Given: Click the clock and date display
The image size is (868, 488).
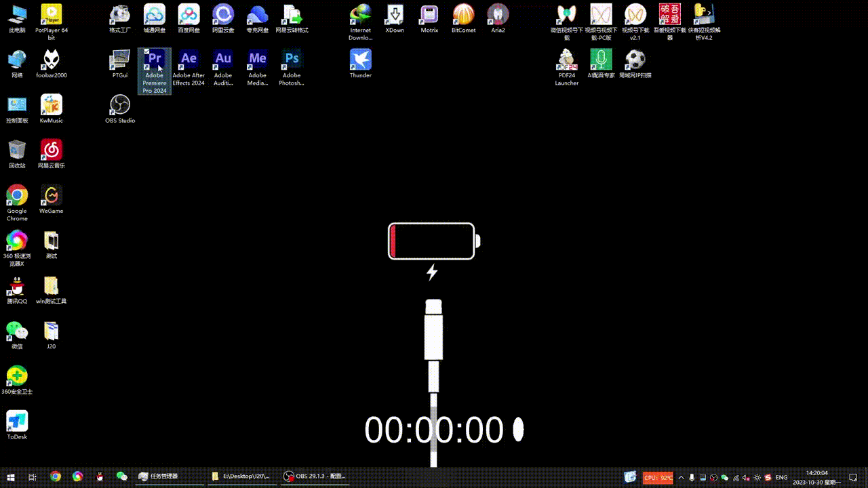Looking at the screenshot, I should [x=816, y=476].
